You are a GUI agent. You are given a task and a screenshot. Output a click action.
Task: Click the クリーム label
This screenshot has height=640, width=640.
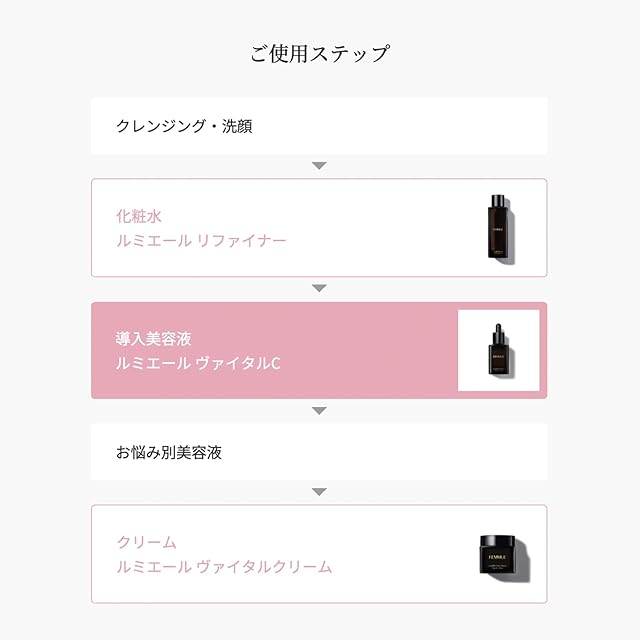(x=146, y=542)
